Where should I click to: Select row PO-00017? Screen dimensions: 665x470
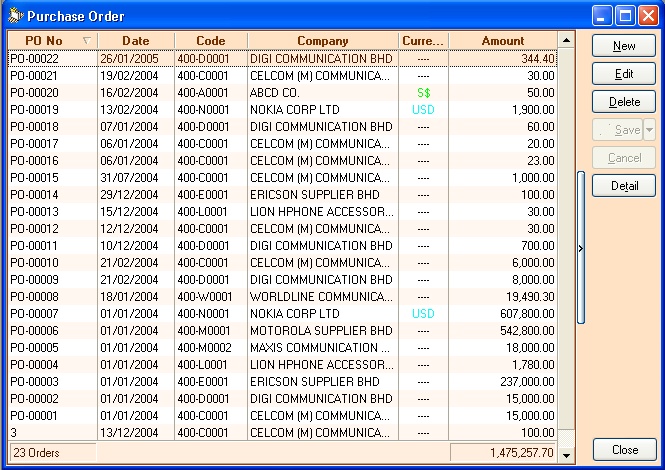pos(282,143)
